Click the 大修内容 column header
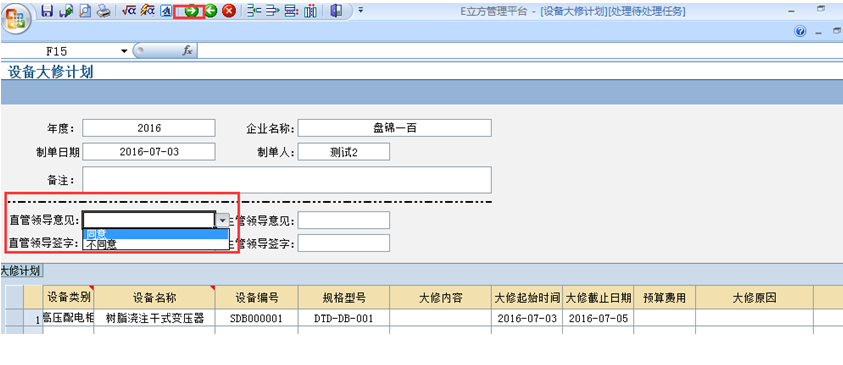Screen dimensions: 843x365 [x=440, y=298]
